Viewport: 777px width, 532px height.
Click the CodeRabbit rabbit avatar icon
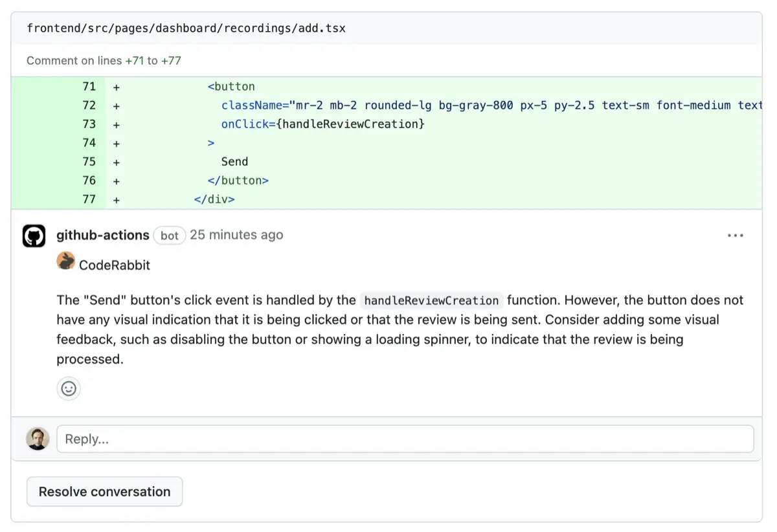pos(65,261)
